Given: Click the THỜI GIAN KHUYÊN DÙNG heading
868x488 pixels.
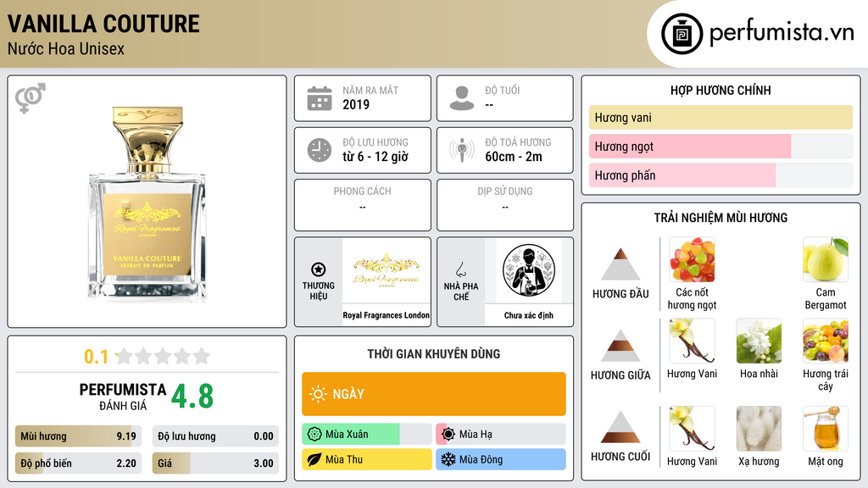Looking at the screenshot, I should pyautogui.click(x=434, y=353).
